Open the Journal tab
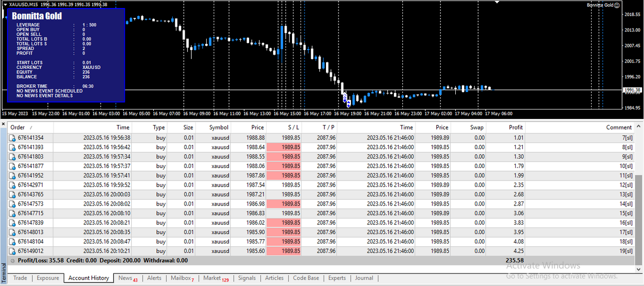This screenshot has height=286, width=644. 364,278
